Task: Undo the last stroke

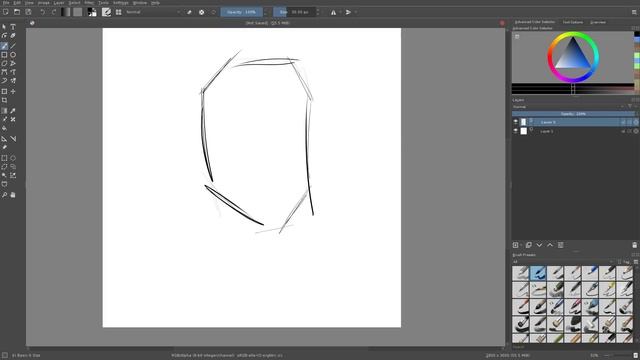Action: [43, 12]
